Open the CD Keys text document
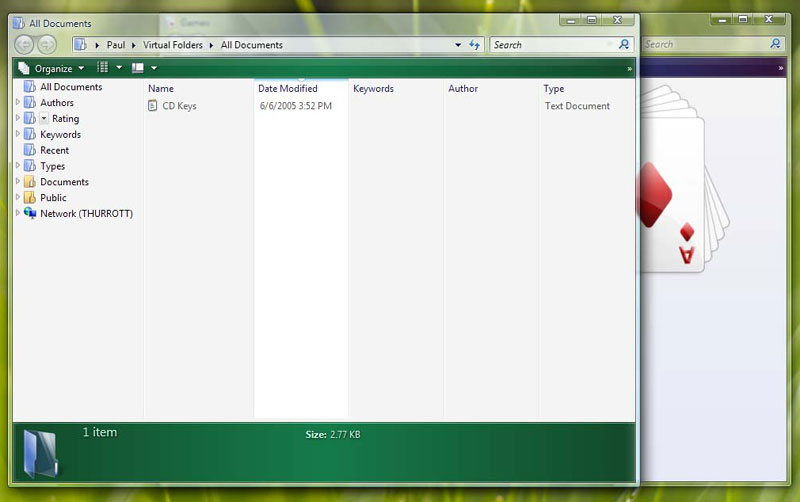The width and height of the screenshot is (800, 502). click(179, 106)
